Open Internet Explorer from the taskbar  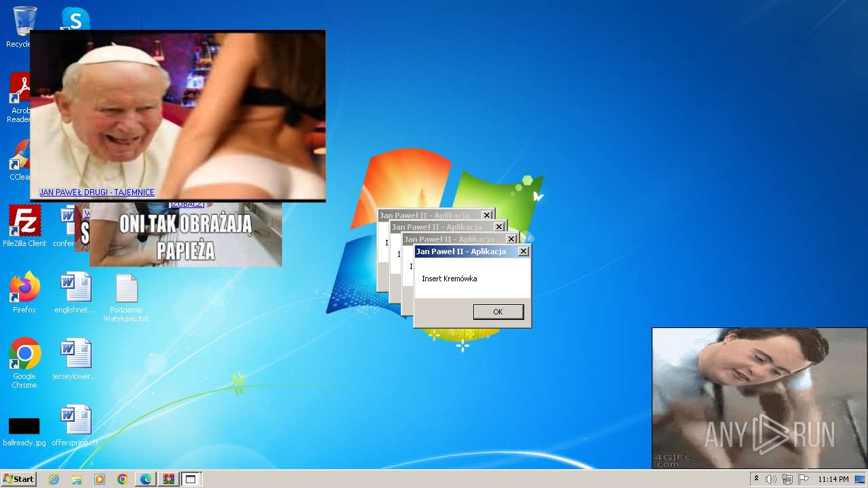54,479
